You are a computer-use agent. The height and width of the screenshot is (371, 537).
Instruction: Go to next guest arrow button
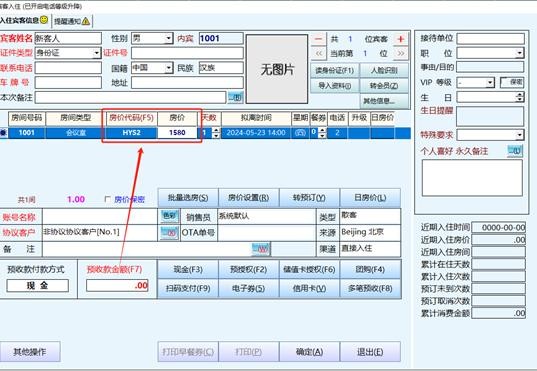click(x=400, y=53)
